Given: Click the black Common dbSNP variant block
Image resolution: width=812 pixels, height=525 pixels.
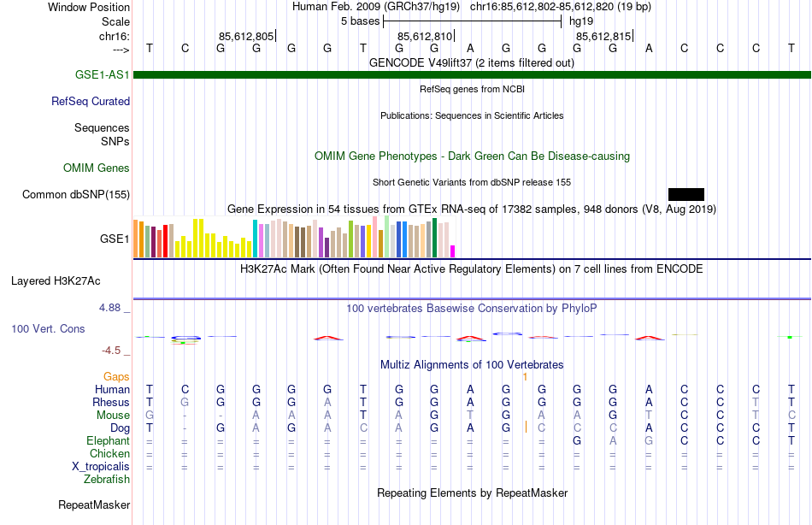Looking at the screenshot, I should pos(686,194).
